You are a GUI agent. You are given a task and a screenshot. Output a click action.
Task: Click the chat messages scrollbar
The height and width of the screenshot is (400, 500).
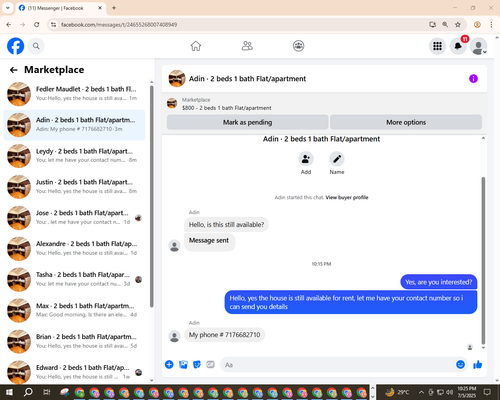(x=483, y=260)
